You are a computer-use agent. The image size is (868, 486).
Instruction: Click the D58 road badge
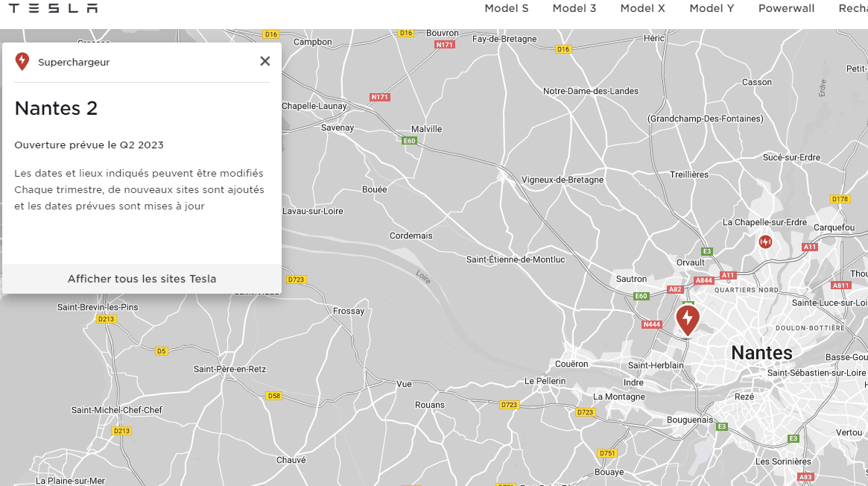[x=274, y=396]
